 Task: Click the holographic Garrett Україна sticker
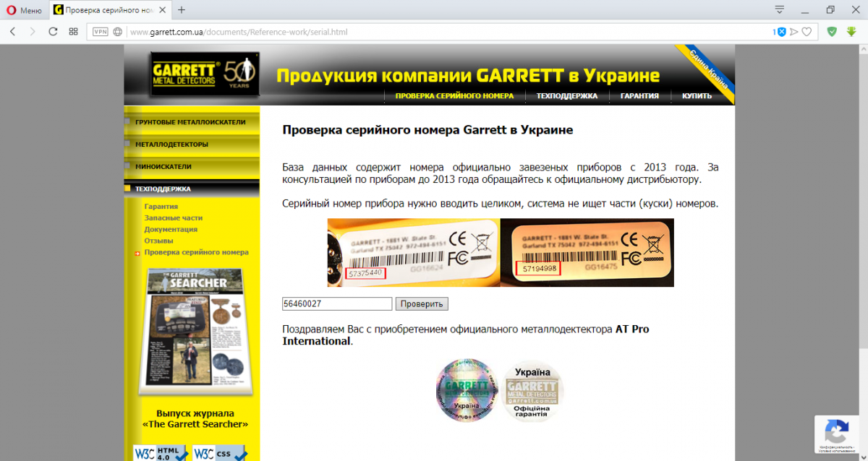[467, 390]
